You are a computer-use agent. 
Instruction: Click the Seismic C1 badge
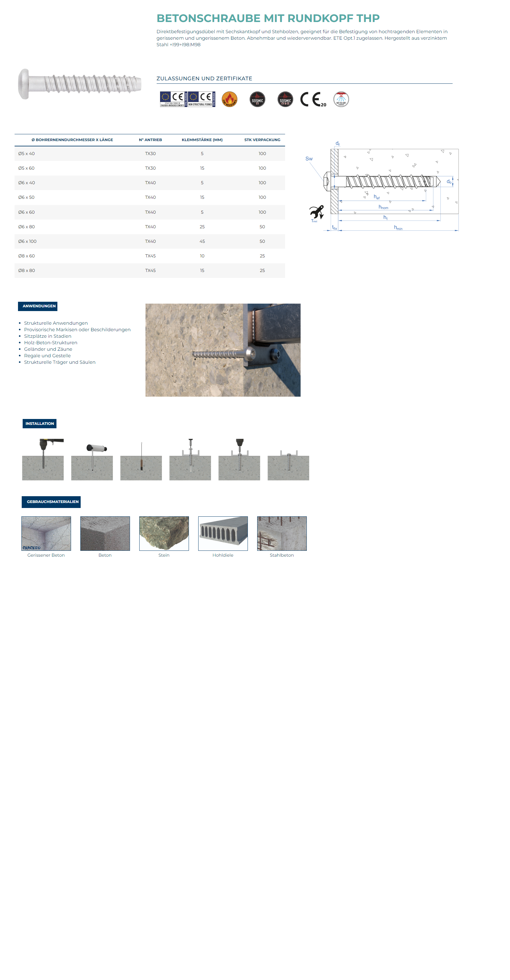click(x=257, y=99)
